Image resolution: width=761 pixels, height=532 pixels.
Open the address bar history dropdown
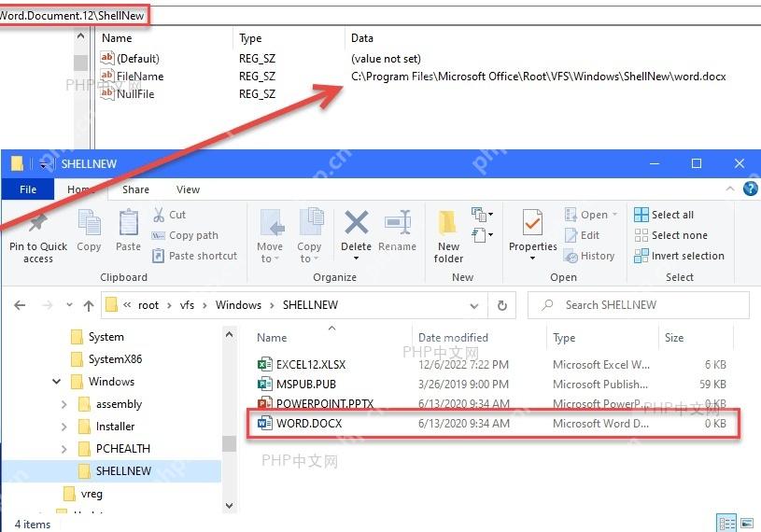pos(474,305)
